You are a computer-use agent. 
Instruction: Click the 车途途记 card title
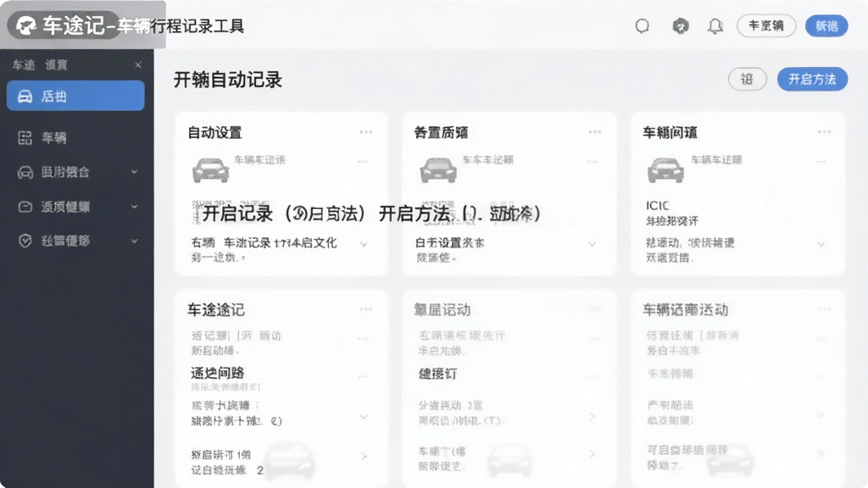point(216,310)
